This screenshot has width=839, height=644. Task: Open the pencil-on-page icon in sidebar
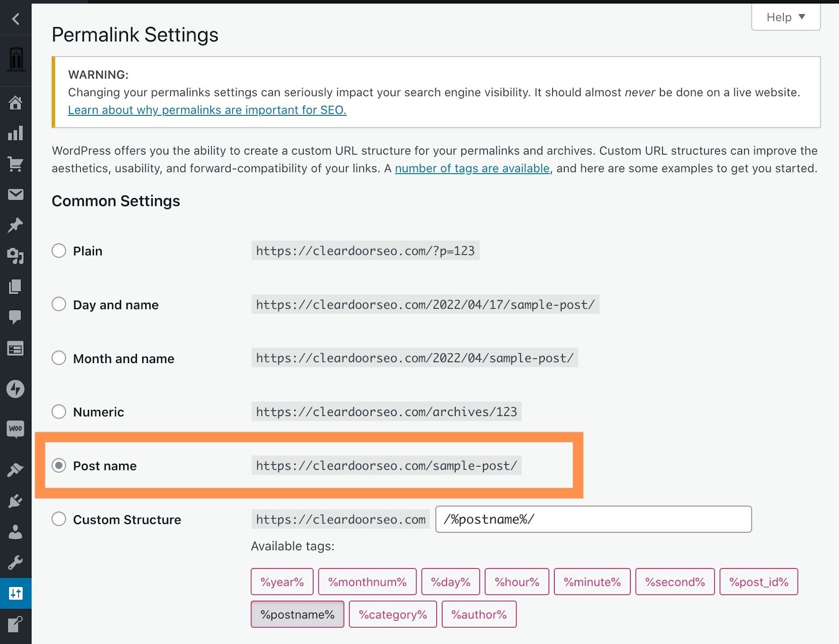click(16, 624)
